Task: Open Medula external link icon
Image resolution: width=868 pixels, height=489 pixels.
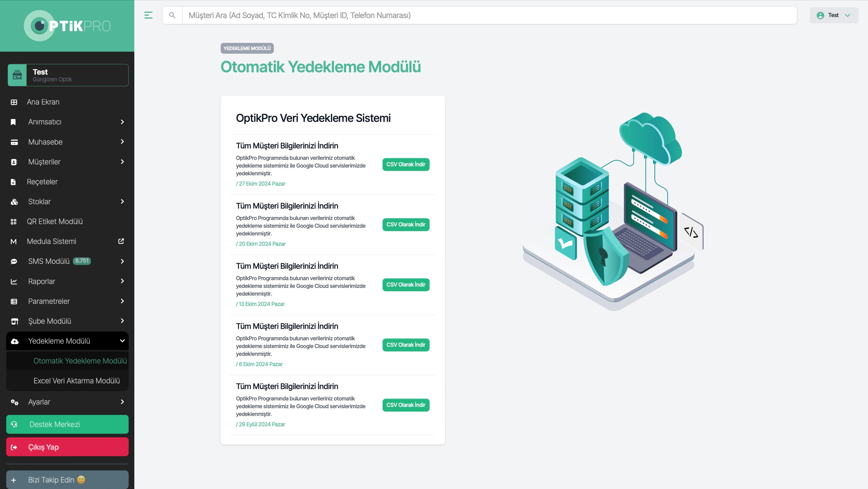Action: (121, 241)
